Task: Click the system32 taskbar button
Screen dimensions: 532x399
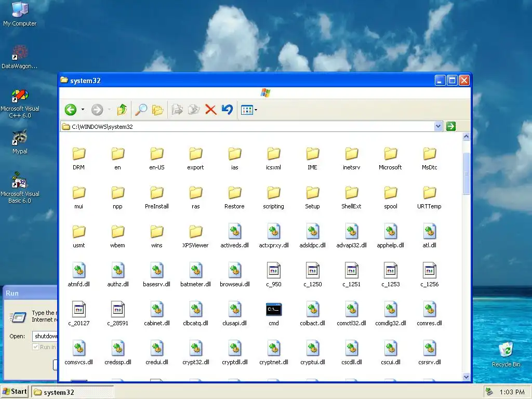Action: [x=72, y=392]
